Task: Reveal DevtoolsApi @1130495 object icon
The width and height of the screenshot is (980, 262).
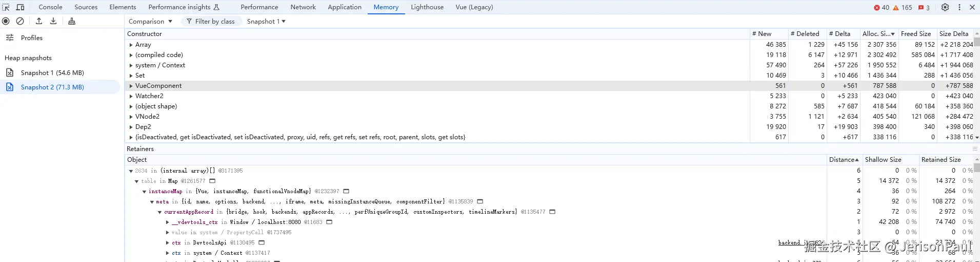Action: [262, 242]
